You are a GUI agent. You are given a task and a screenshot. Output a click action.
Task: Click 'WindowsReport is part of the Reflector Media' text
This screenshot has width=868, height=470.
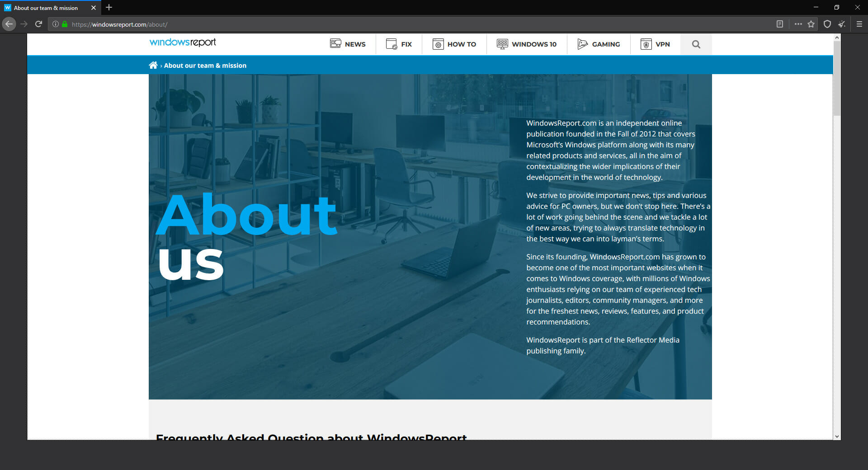point(603,340)
